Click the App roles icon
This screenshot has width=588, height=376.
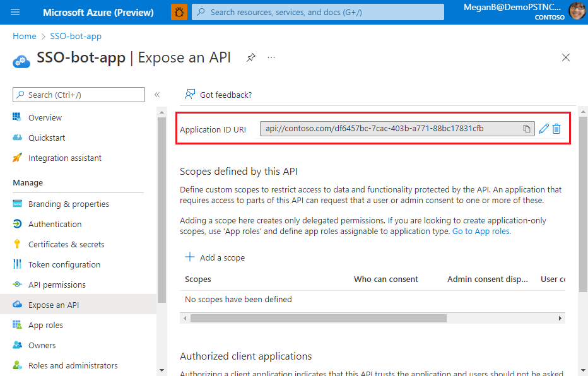[x=17, y=325]
